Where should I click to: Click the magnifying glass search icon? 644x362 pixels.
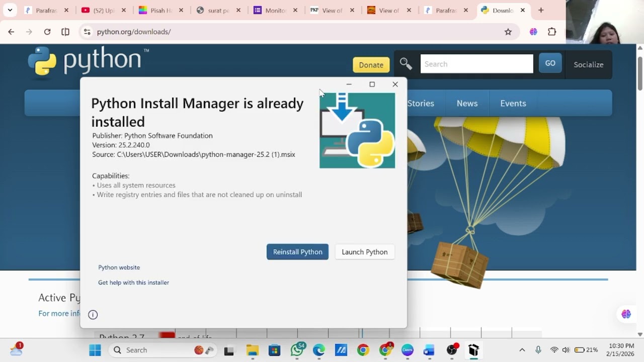click(406, 64)
